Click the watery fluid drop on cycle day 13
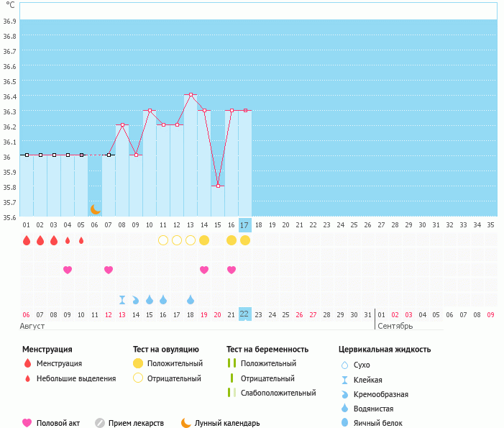This screenshot has height=428, width=504. pyautogui.click(x=191, y=299)
